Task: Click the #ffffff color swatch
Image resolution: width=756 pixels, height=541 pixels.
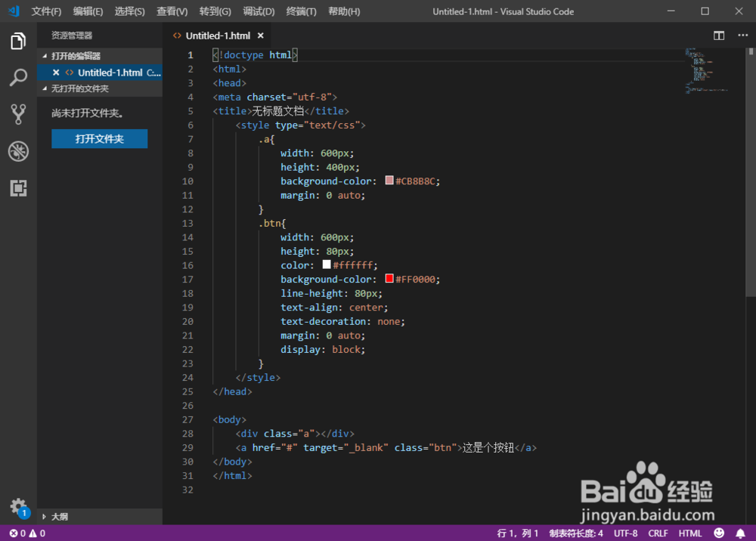Action: point(327,264)
